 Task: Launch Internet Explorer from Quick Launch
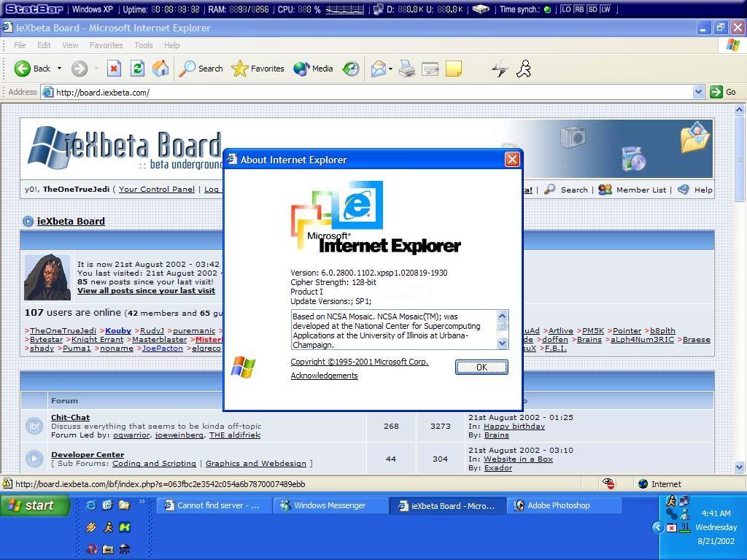click(90, 505)
